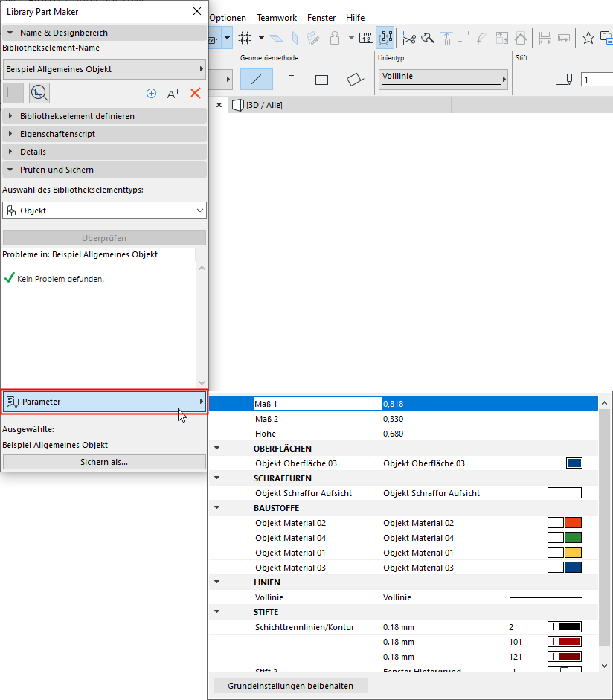
Task: Click the Sichern als button
Action: tap(104, 462)
